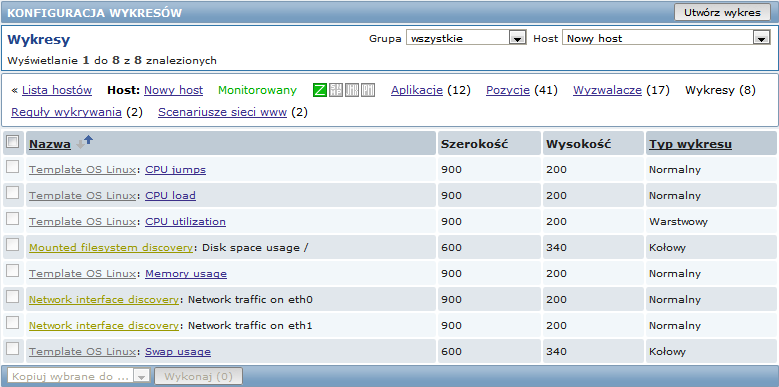Click the IPMI availability icon
The height and width of the screenshot is (387, 779).
[x=368, y=90]
